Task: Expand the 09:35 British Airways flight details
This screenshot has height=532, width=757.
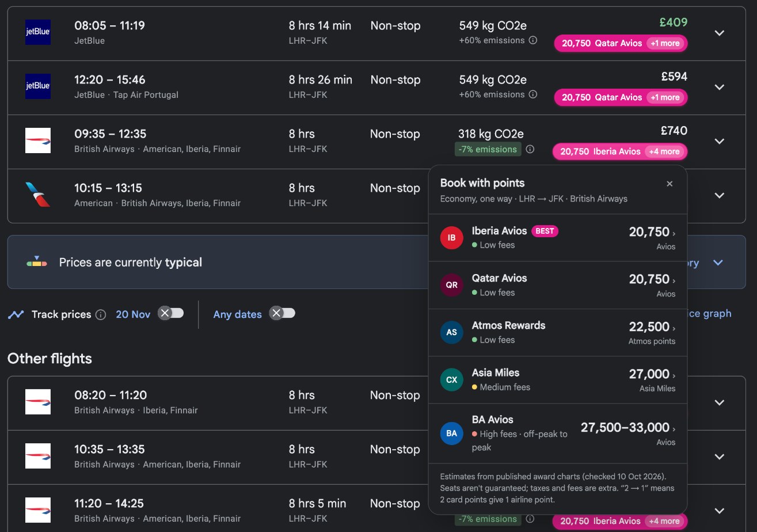Action: pos(720,141)
